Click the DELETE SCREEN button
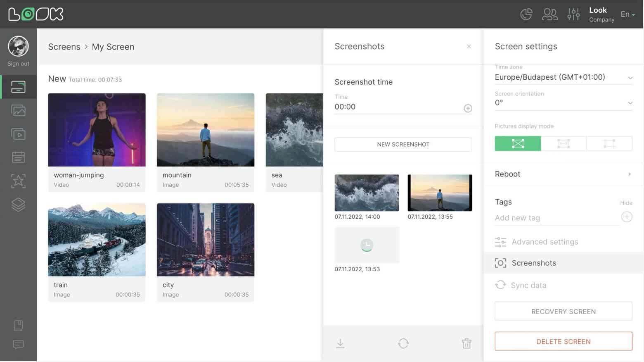This screenshot has height=362, width=644. (x=563, y=341)
